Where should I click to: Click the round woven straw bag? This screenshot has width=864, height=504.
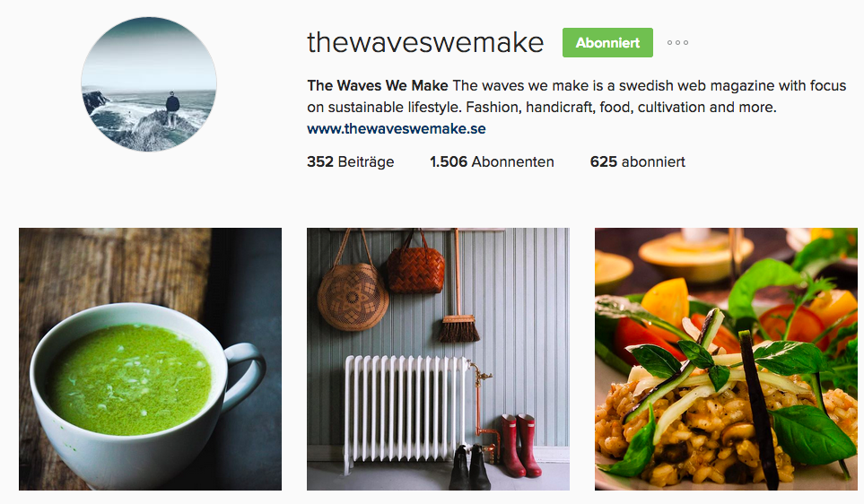click(353, 296)
